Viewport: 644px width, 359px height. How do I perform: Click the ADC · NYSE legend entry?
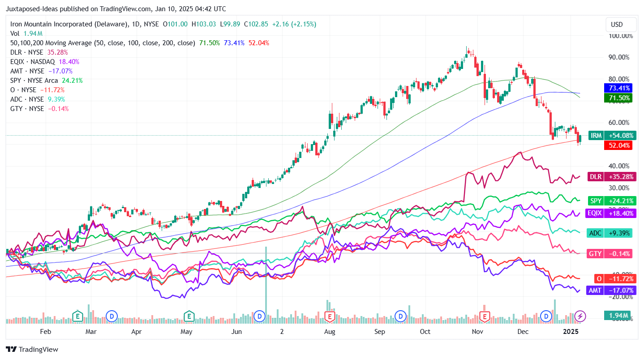click(38, 99)
